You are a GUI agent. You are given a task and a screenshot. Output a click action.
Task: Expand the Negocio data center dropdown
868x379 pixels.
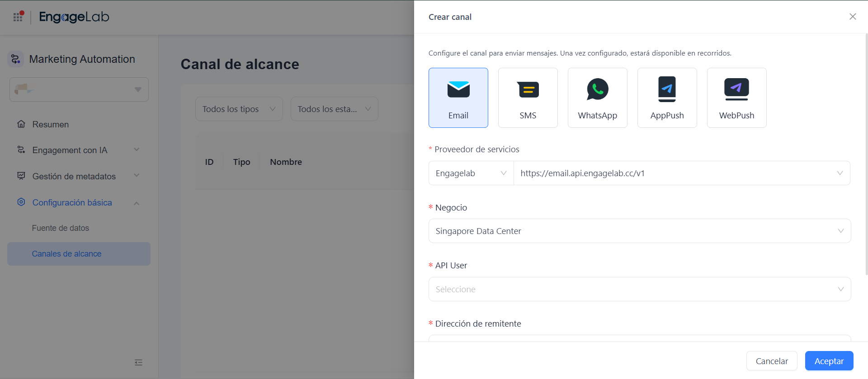[x=639, y=231]
